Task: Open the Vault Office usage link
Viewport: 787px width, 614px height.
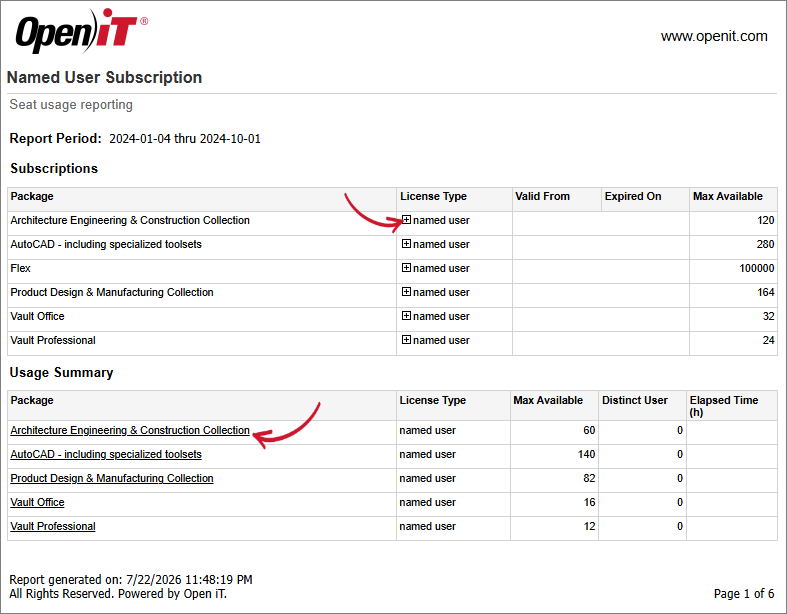Action: pos(38,503)
